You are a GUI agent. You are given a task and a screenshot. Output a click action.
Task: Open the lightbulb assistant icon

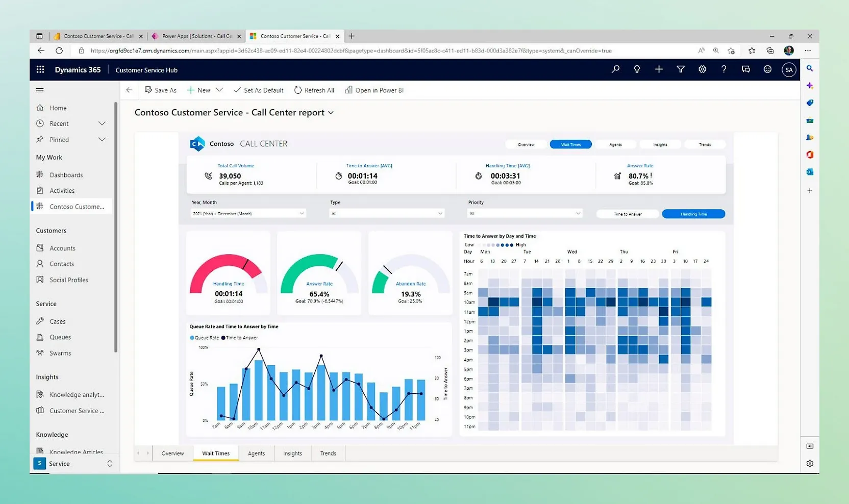[637, 69]
